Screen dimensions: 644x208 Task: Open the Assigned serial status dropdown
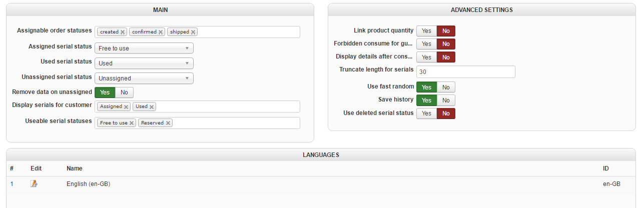pos(144,48)
